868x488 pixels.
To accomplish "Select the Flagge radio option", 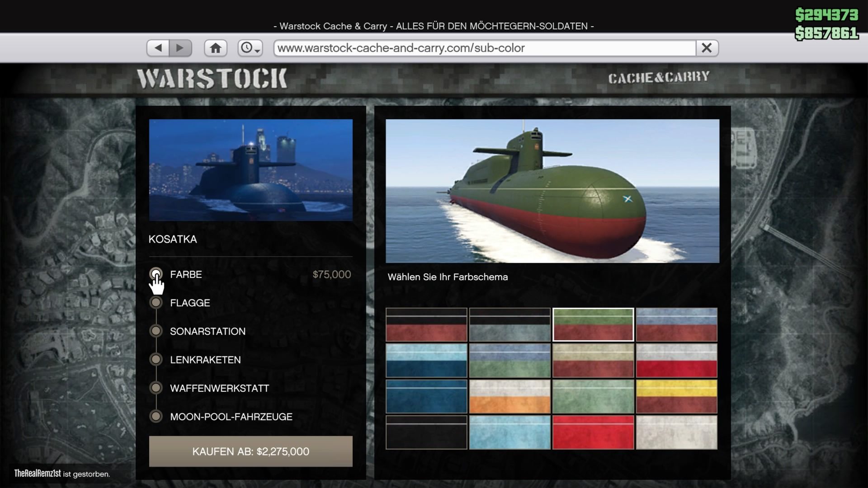I will click(x=156, y=303).
